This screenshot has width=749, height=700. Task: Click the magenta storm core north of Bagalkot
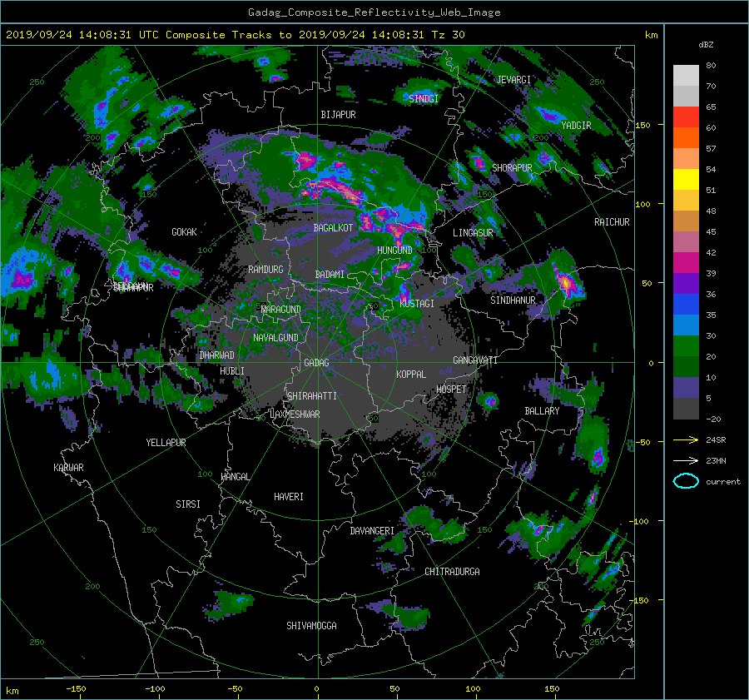(x=306, y=160)
